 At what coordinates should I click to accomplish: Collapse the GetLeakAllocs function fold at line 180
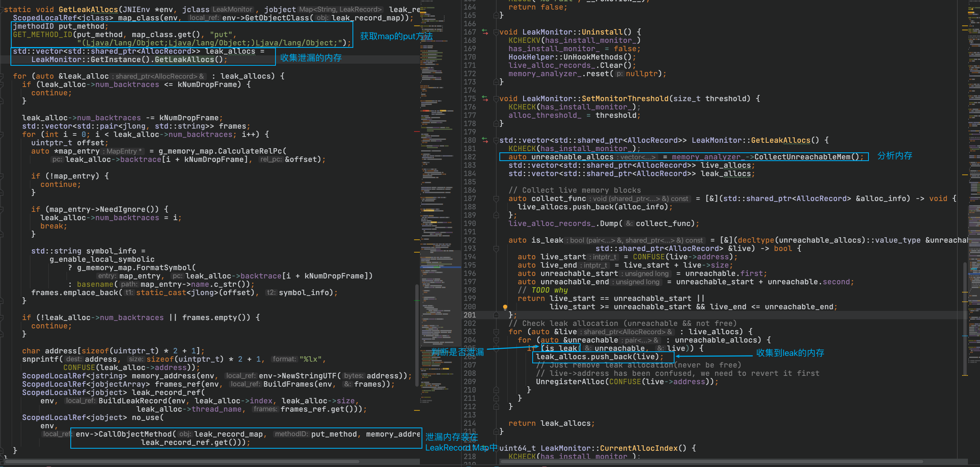pyautogui.click(x=496, y=140)
